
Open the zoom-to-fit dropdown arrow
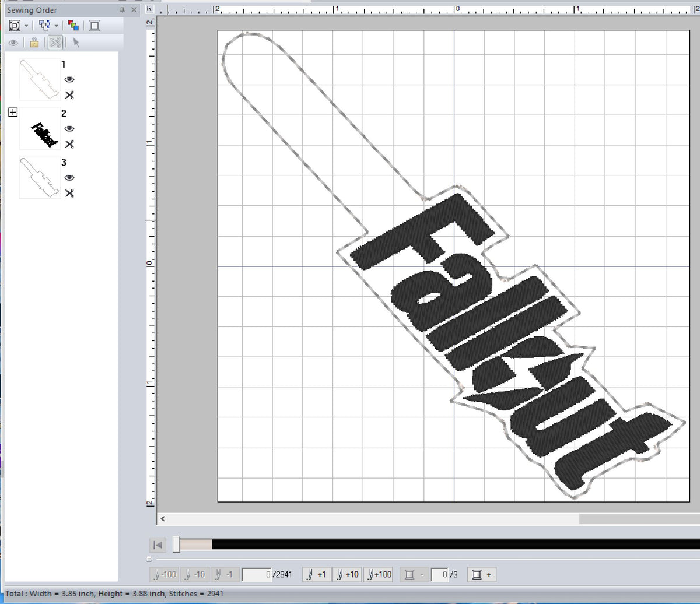point(27,26)
